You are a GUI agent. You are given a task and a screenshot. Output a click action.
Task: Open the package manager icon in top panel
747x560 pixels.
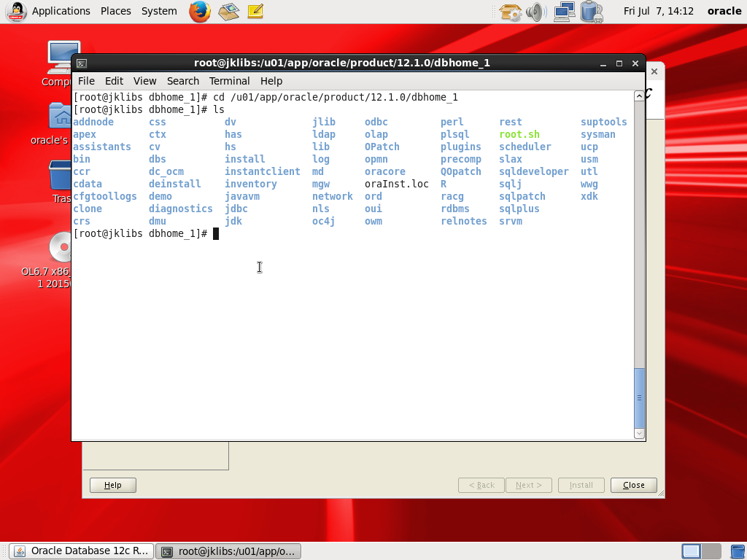[x=228, y=11]
